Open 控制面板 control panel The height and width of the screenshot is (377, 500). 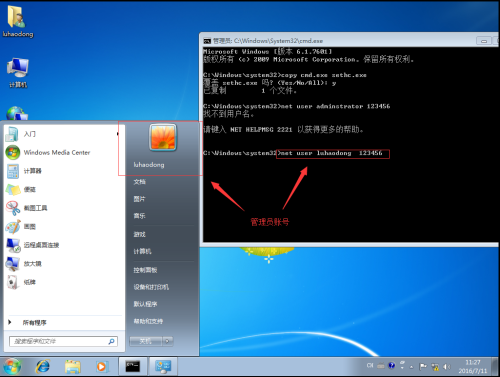[145, 270]
